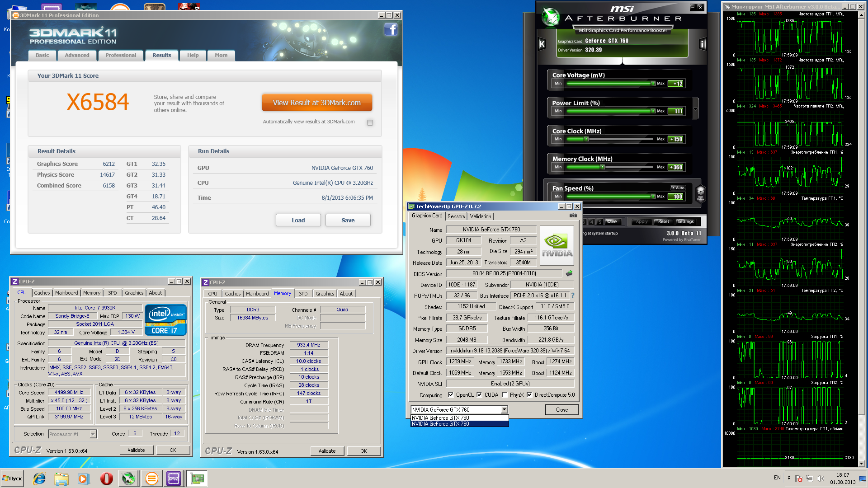Open the Sensors tab in GPU-Z
The image size is (868, 488).
click(456, 216)
